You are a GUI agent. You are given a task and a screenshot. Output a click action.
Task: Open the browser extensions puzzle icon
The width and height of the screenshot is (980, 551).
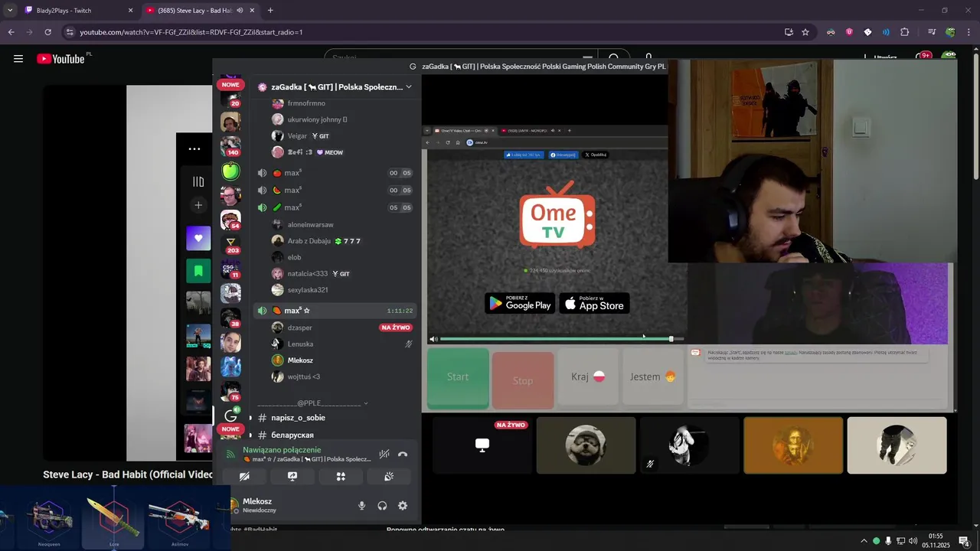pyautogui.click(x=904, y=32)
